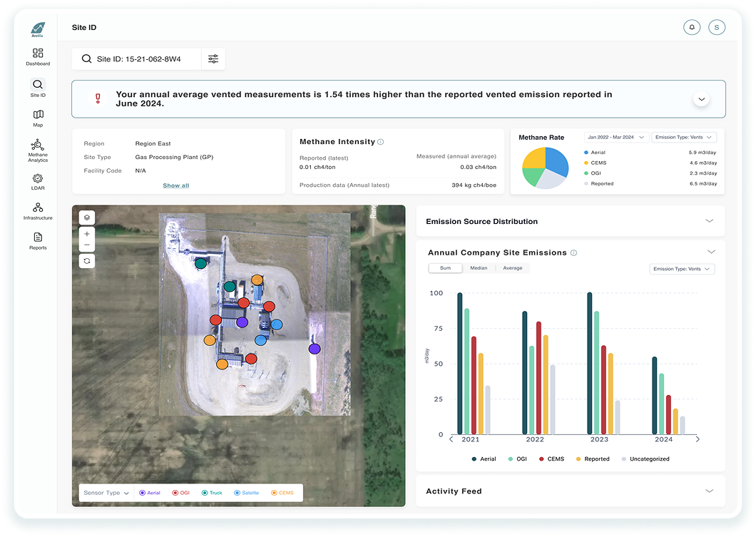This screenshot has height=537, width=756.
Task: Open the Dashboard from the sidebar
Action: (x=38, y=57)
